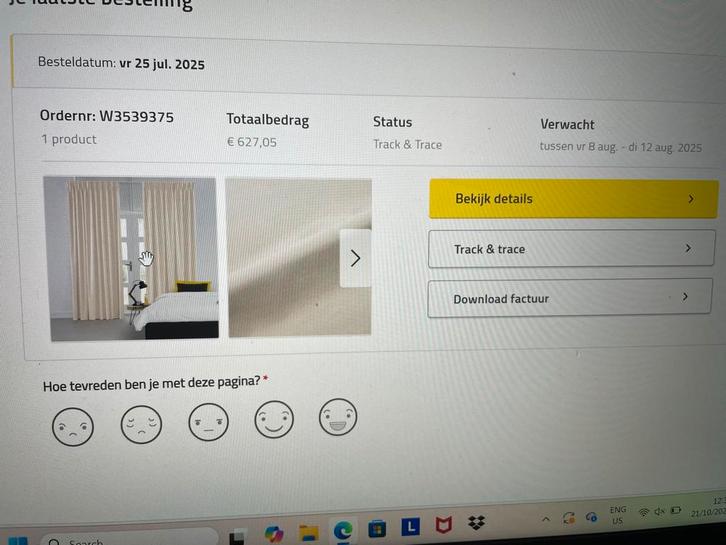Choose the very happy grinning face
The image size is (726, 545).
(338, 417)
